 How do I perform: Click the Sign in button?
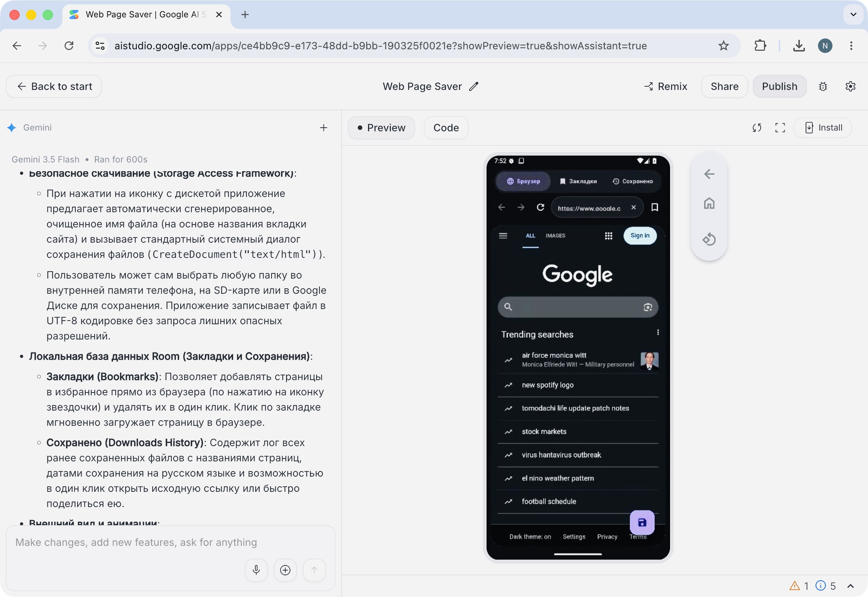[640, 236]
